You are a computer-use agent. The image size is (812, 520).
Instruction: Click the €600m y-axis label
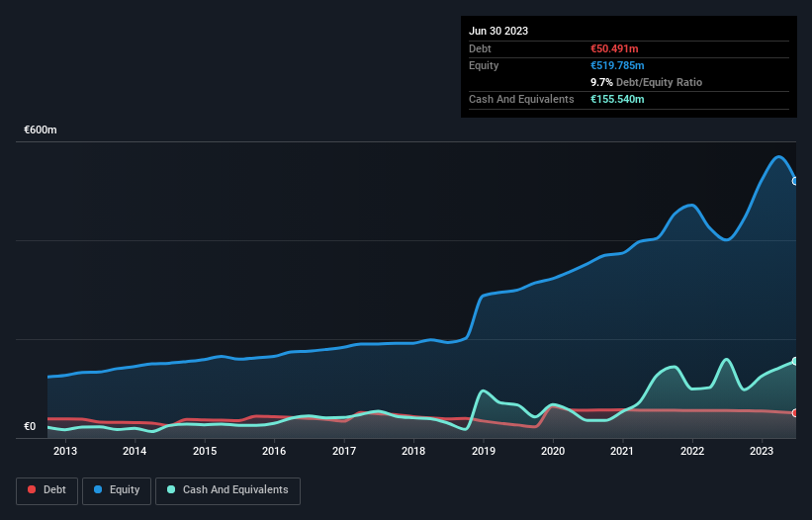[41, 130]
